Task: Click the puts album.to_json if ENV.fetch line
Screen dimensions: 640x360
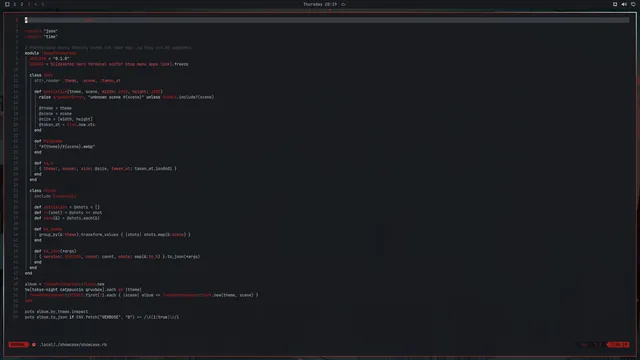Action: tap(102, 317)
